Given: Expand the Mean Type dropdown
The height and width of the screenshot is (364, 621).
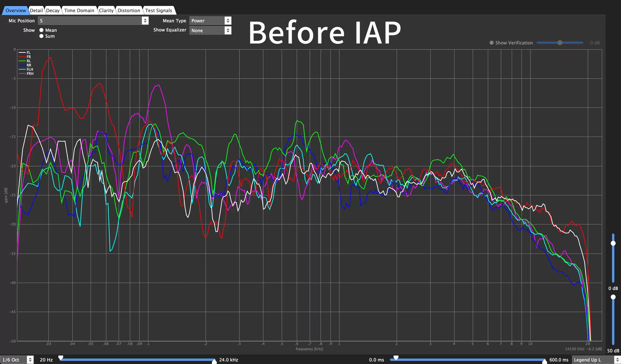Looking at the screenshot, I should coord(211,21).
